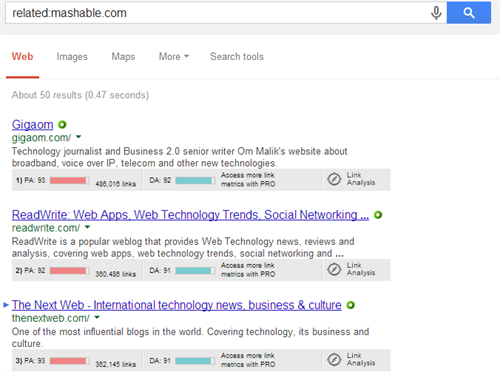The image size is (500, 375).
Task: Switch to the Images tab
Action: point(72,57)
